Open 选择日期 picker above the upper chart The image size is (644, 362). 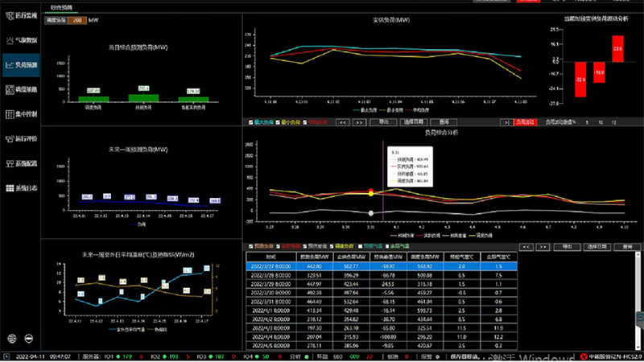pos(414,122)
